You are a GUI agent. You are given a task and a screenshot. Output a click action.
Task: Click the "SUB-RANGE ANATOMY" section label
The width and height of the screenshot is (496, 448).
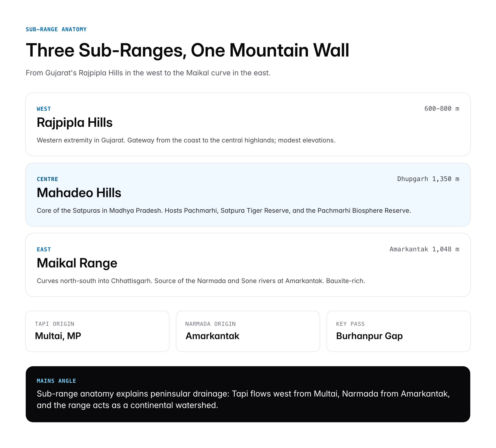56,30
